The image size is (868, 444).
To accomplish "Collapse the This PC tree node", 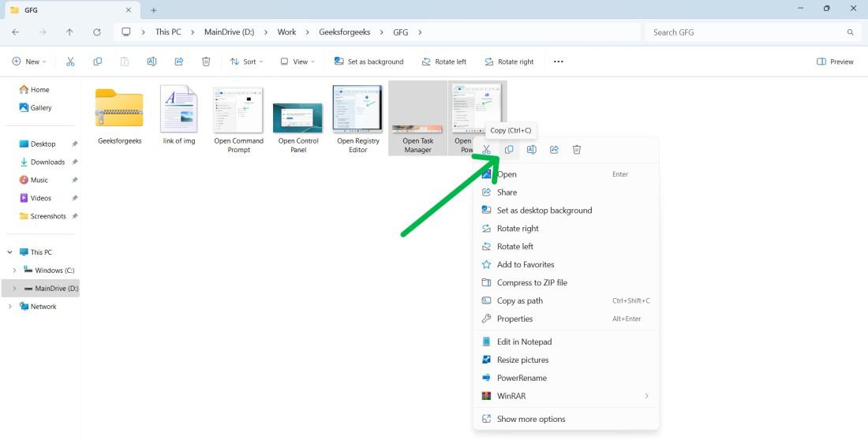I will coord(9,252).
